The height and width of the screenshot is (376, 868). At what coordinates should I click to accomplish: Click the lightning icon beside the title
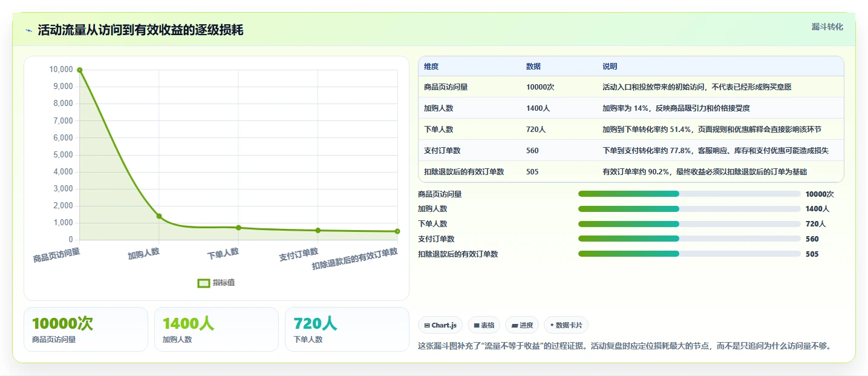tap(29, 30)
